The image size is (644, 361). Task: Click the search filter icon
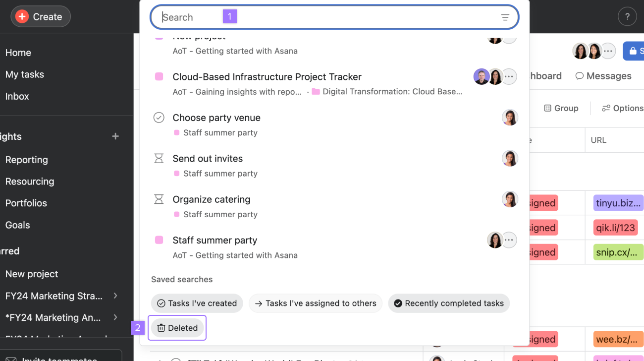[x=505, y=17]
